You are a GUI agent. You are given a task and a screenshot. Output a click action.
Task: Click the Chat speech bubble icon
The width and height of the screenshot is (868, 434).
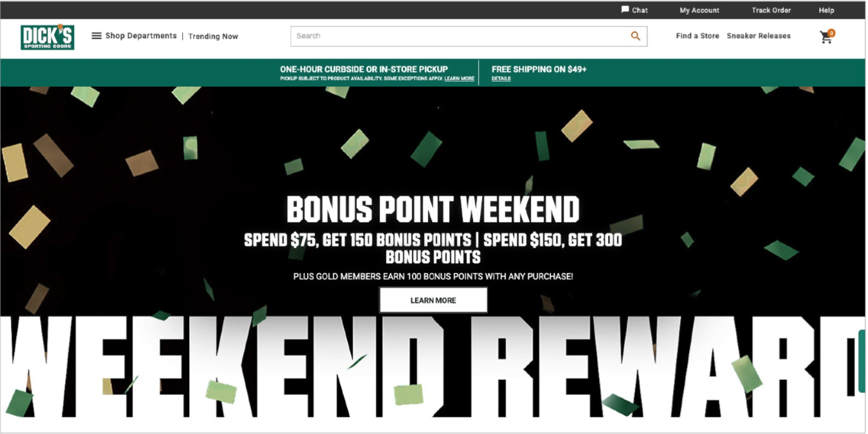point(625,10)
